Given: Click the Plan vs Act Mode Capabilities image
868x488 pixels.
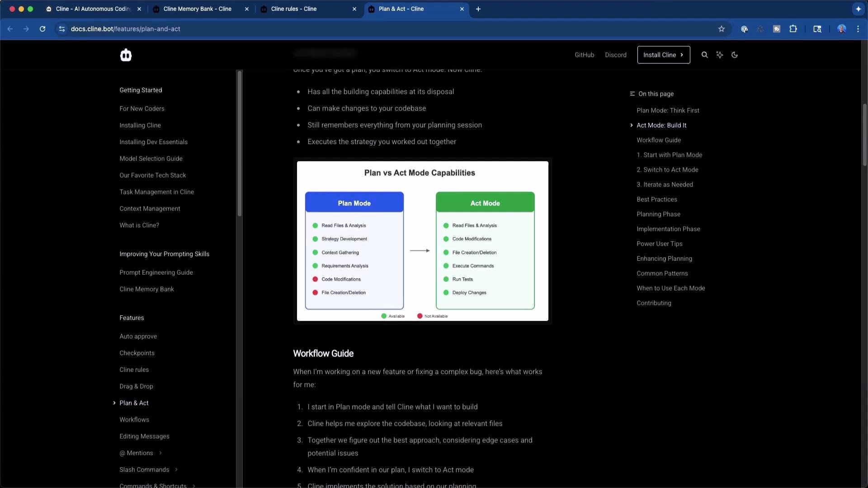Looking at the screenshot, I should pos(422,241).
